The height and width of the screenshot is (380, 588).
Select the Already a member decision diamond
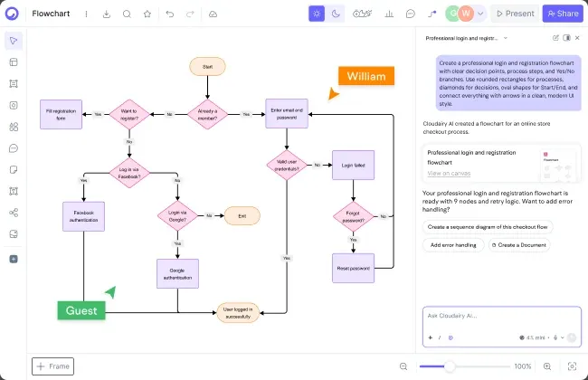(207, 114)
